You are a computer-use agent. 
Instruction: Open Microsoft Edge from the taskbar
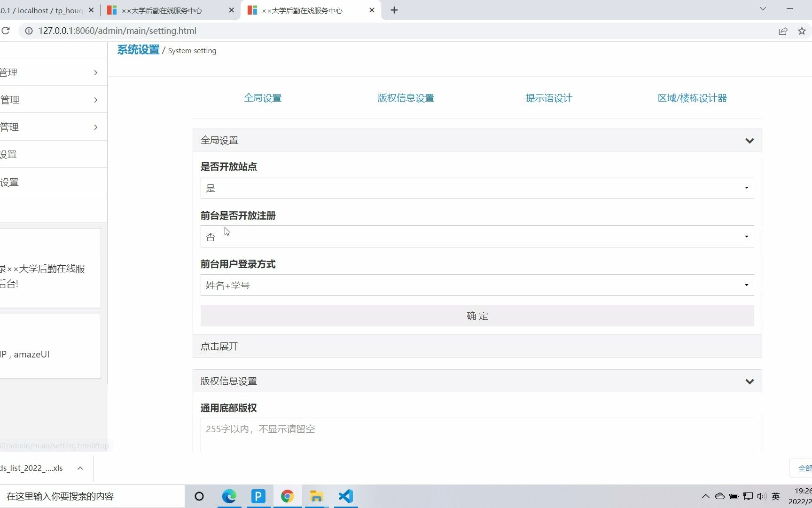(x=229, y=496)
